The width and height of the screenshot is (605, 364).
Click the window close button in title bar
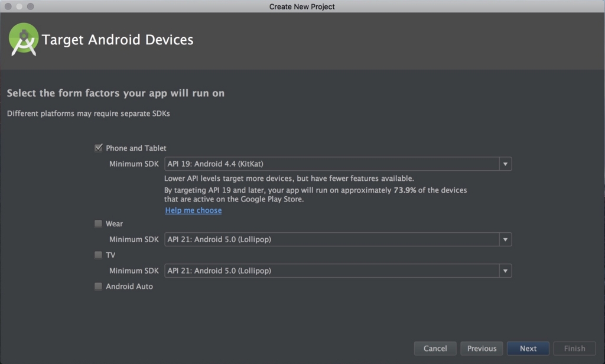[x=8, y=6]
